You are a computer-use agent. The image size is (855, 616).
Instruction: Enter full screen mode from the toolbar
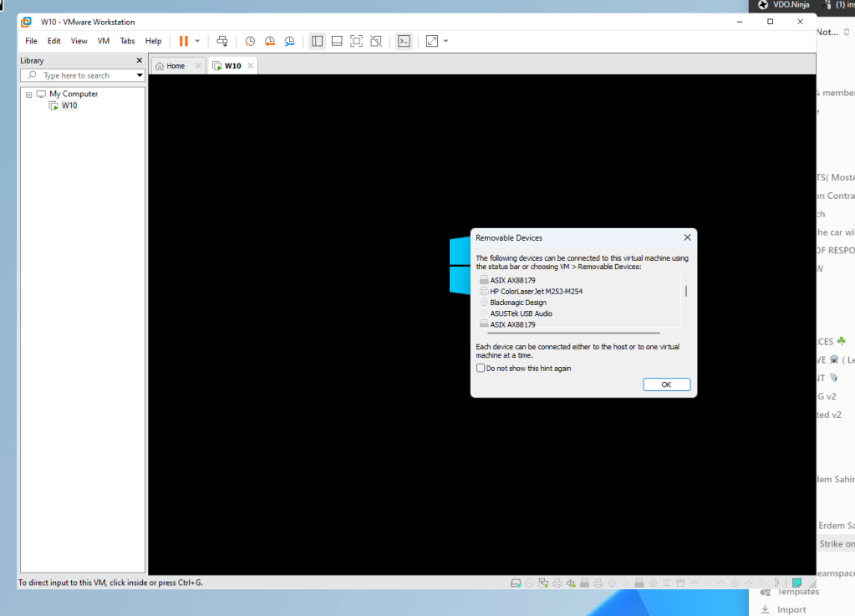click(356, 41)
